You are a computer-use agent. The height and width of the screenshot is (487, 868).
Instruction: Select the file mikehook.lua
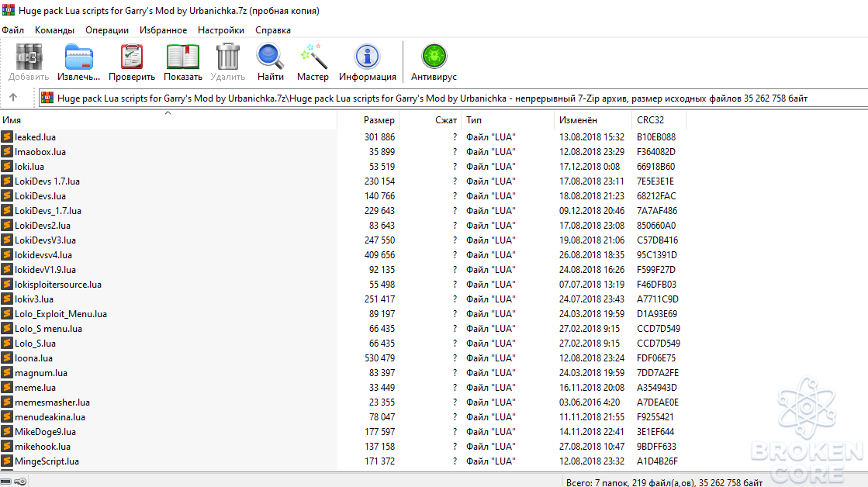pos(43,447)
